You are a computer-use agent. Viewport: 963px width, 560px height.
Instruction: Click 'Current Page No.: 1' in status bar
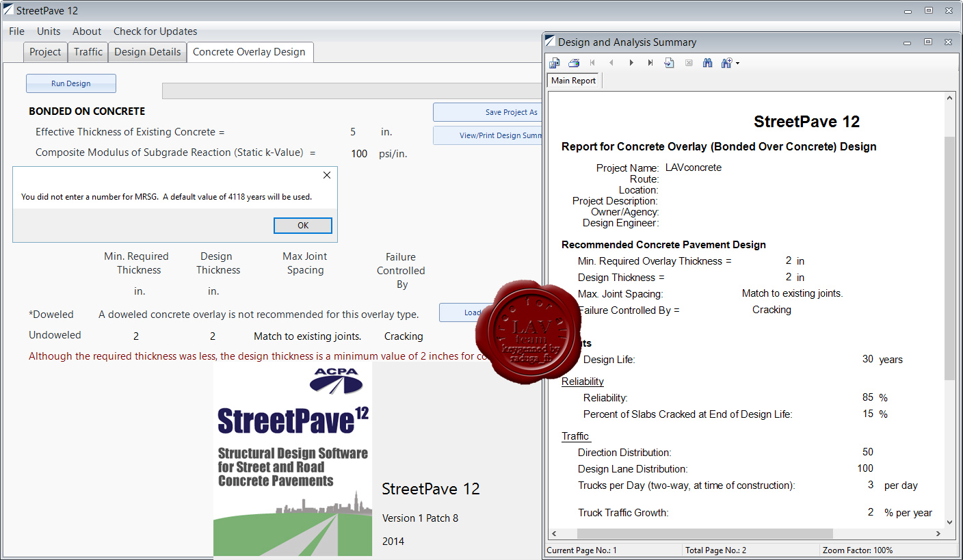click(582, 550)
